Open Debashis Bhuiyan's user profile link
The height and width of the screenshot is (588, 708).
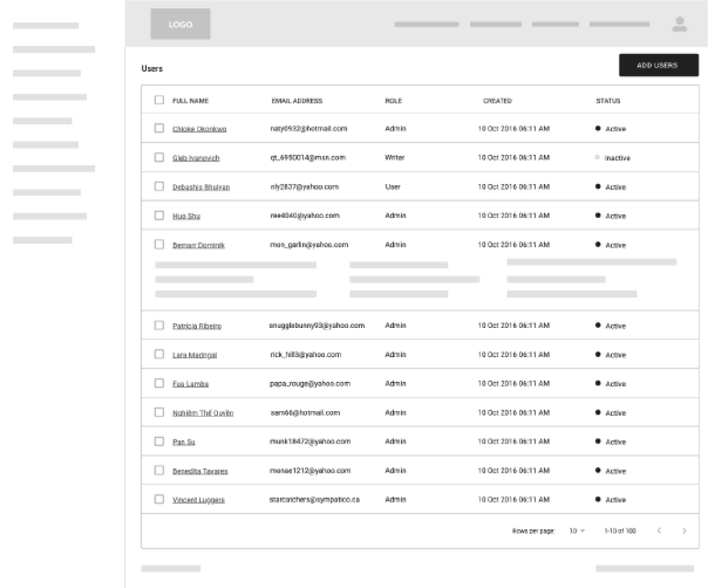pos(201,187)
